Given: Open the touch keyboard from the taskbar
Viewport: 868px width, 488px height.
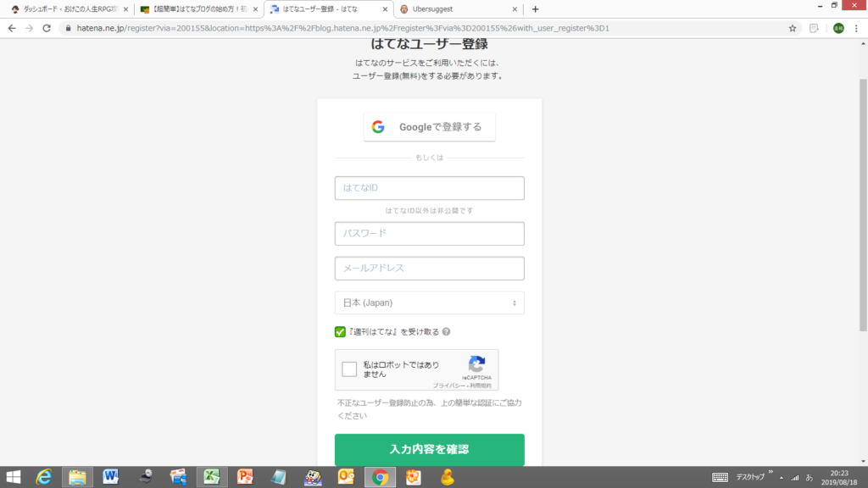Looking at the screenshot, I should [720, 478].
